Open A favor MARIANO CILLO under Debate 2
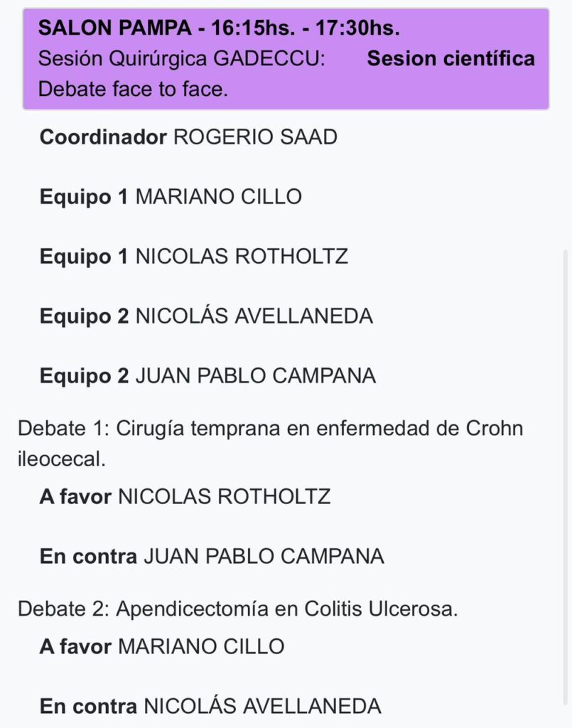The height and width of the screenshot is (728, 572). click(x=162, y=646)
